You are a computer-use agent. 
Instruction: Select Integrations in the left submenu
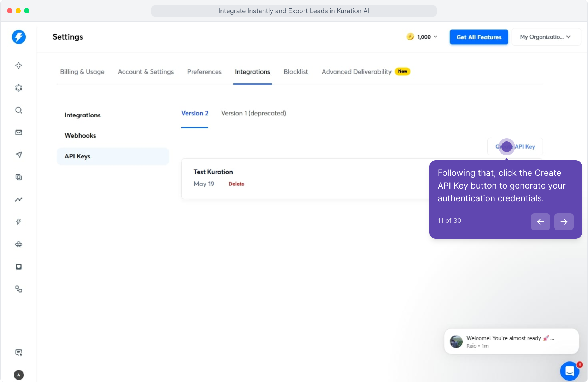coord(82,115)
